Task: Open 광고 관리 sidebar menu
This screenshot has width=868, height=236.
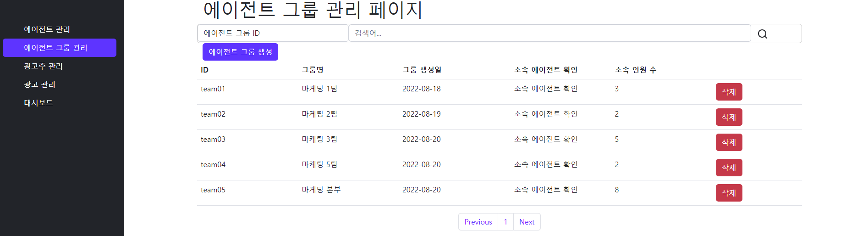Action: click(x=39, y=84)
